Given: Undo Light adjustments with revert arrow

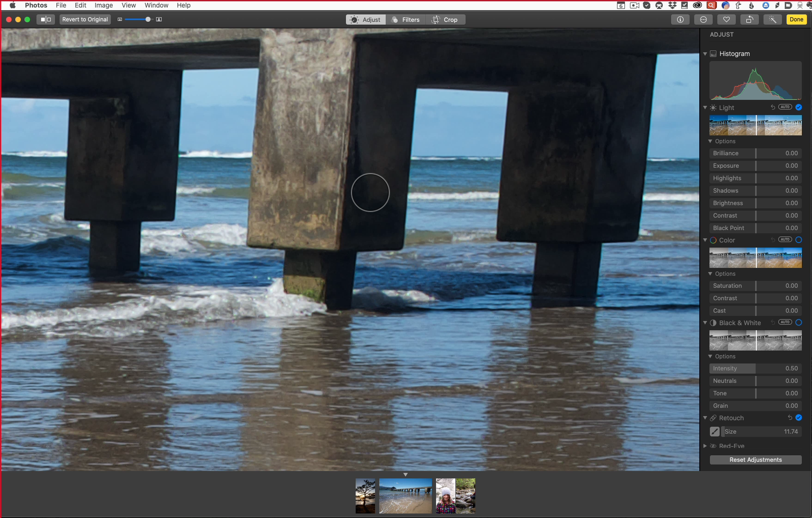Looking at the screenshot, I should pos(773,107).
